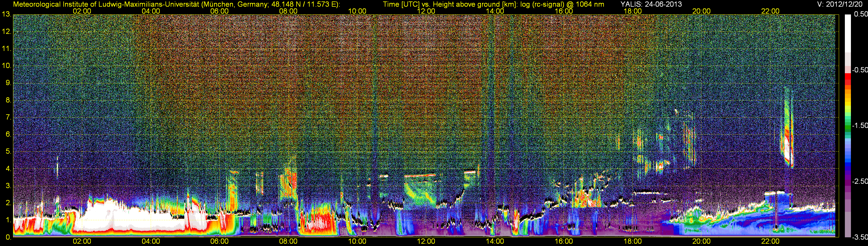The image size is (868, 246).
Task: Click the 12:00 label on the top time axis
Action: (x=426, y=11)
